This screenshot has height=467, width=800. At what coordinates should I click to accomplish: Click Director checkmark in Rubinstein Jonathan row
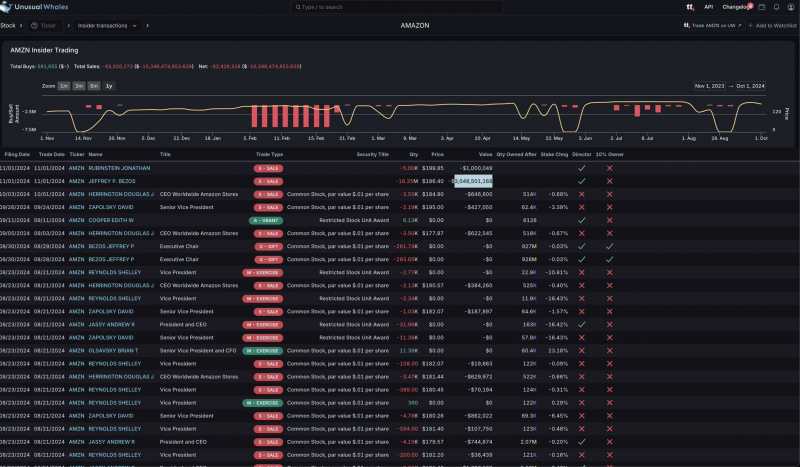[x=581, y=168]
